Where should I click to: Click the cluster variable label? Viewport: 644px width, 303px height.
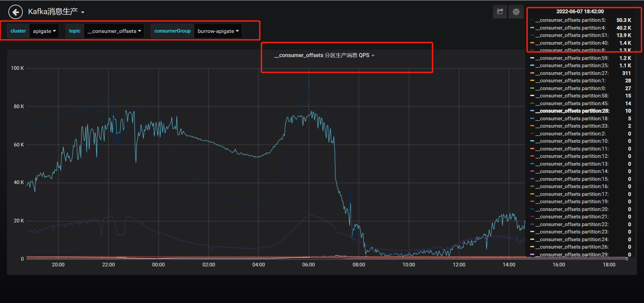[18, 31]
